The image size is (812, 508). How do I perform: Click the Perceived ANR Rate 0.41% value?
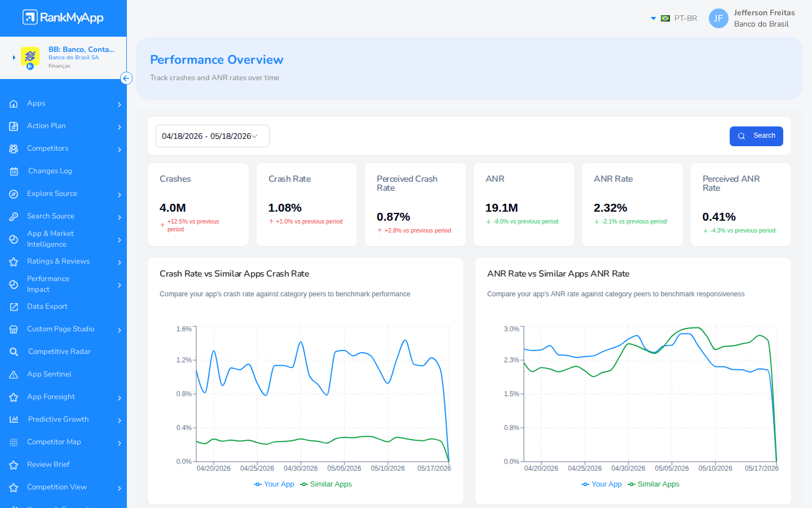coord(719,217)
